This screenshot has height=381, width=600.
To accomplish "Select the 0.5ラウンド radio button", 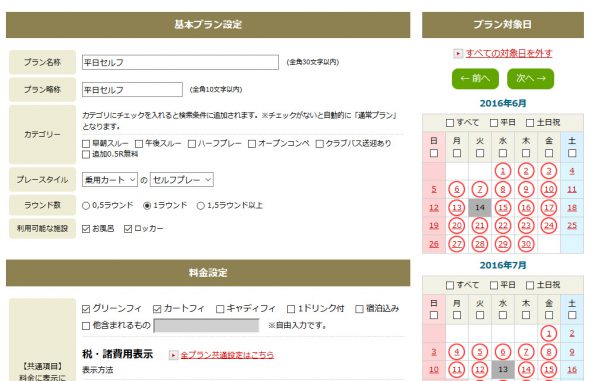I will point(86,206).
